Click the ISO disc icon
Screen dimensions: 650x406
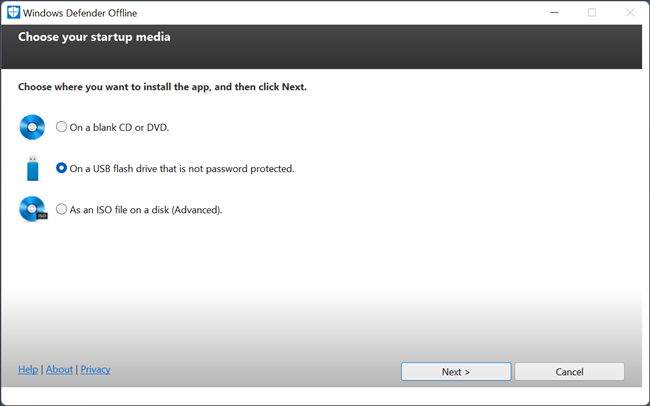coord(33,209)
